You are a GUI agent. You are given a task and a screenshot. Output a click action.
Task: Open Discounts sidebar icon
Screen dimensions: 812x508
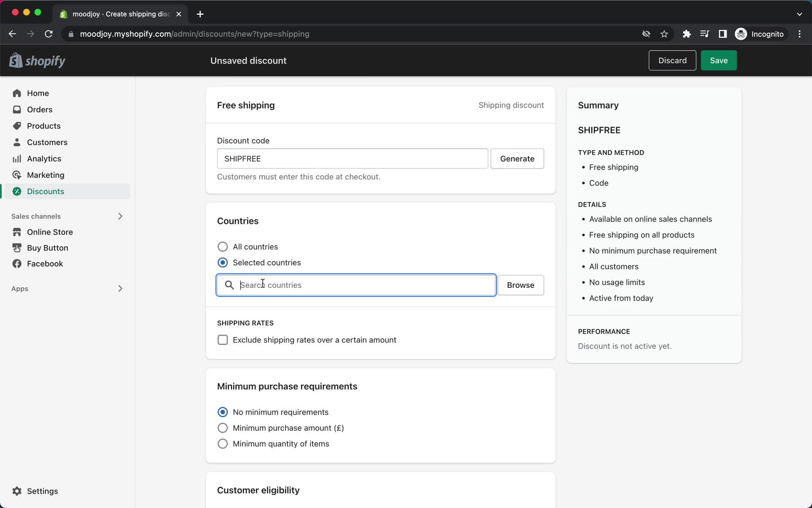tap(16, 191)
